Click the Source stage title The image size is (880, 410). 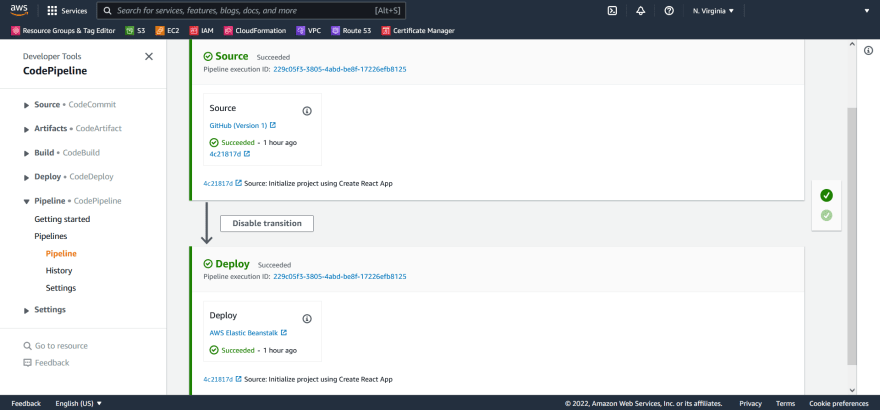click(231, 56)
